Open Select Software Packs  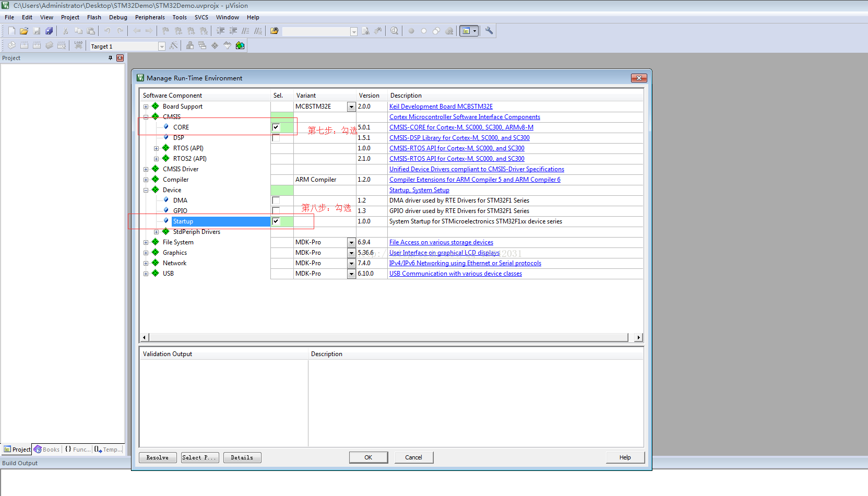pos(227,45)
